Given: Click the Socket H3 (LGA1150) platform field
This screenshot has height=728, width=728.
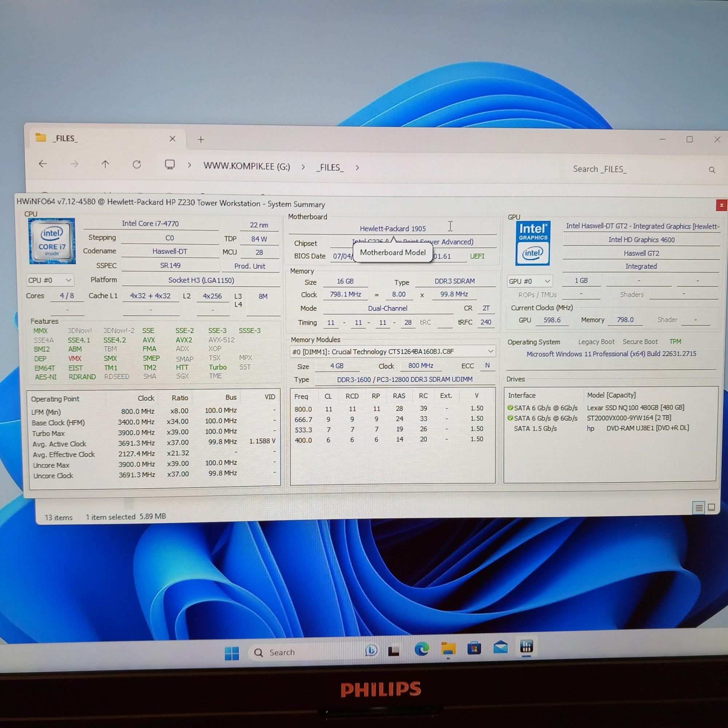Looking at the screenshot, I should [201, 280].
